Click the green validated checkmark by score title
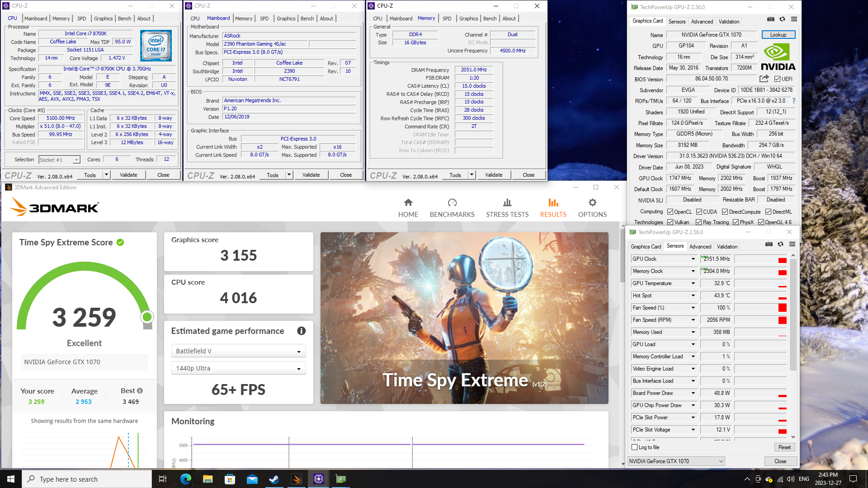Viewport: 868px width, 488px height. tap(120, 242)
